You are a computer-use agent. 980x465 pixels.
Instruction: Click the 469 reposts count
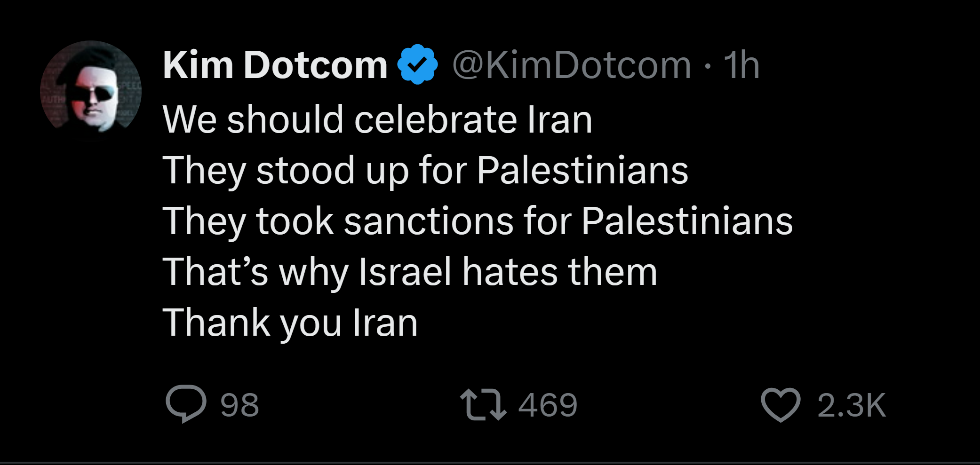tap(548, 405)
